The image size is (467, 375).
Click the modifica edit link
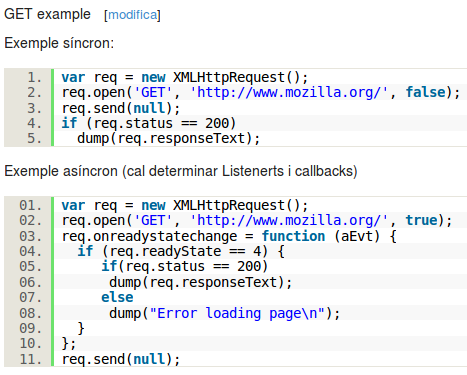point(132,15)
